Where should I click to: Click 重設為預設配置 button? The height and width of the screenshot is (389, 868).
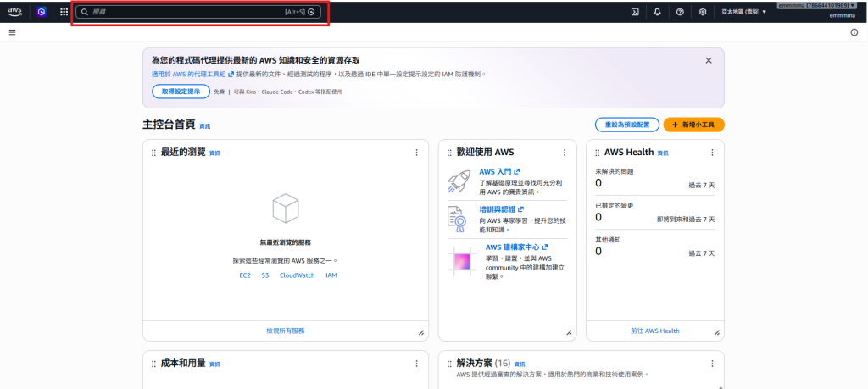click(627, 125)
